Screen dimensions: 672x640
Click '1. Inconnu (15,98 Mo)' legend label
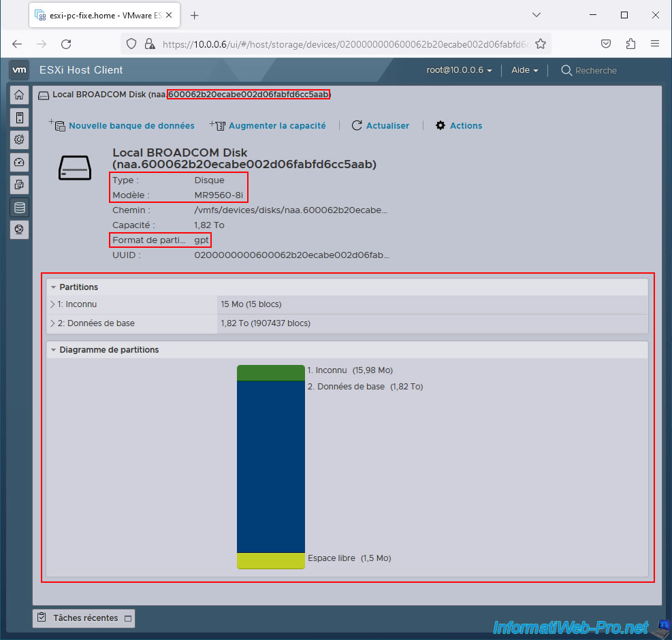click(x=350, y=370)
